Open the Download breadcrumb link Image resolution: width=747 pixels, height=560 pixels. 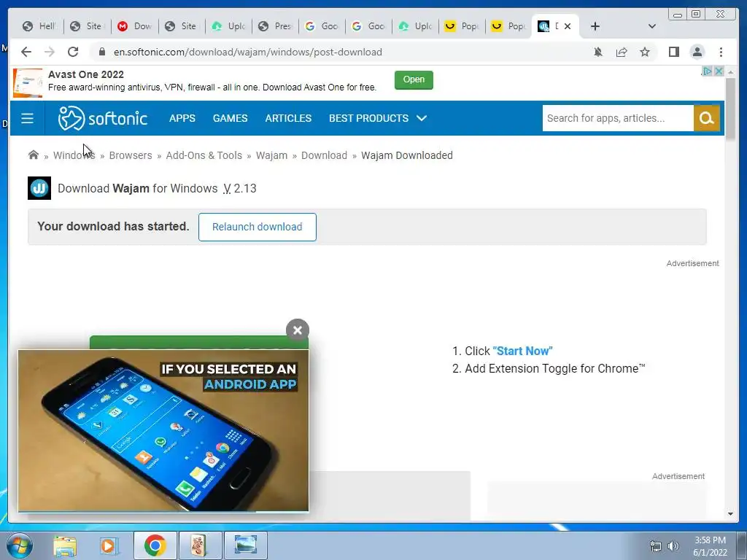point(324,155)
